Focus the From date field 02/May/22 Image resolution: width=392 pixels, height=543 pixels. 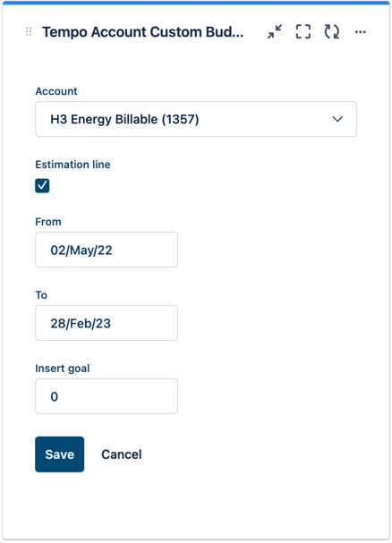point(107,250)
